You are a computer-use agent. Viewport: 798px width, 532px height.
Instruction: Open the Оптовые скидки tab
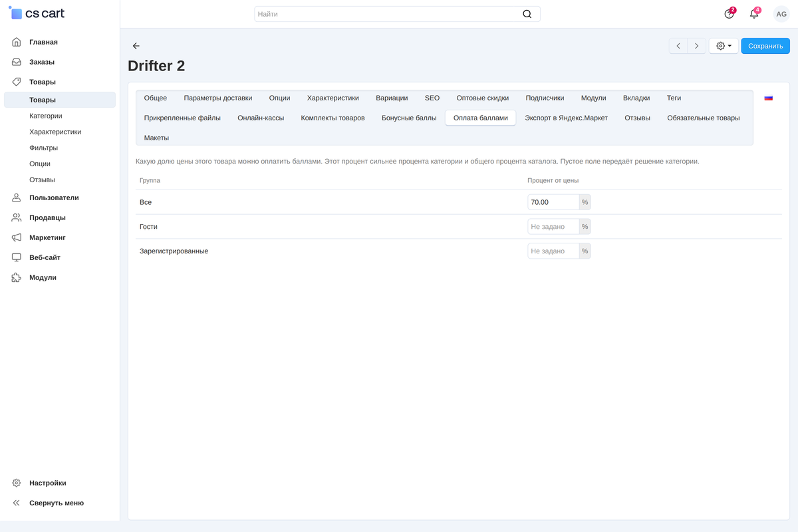click(x=483, y=98)
